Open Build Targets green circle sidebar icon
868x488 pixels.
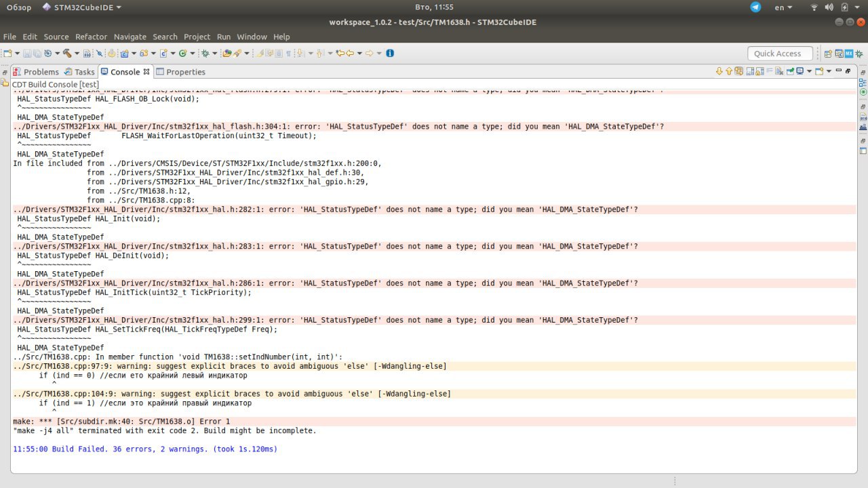(x=863, y=91)
